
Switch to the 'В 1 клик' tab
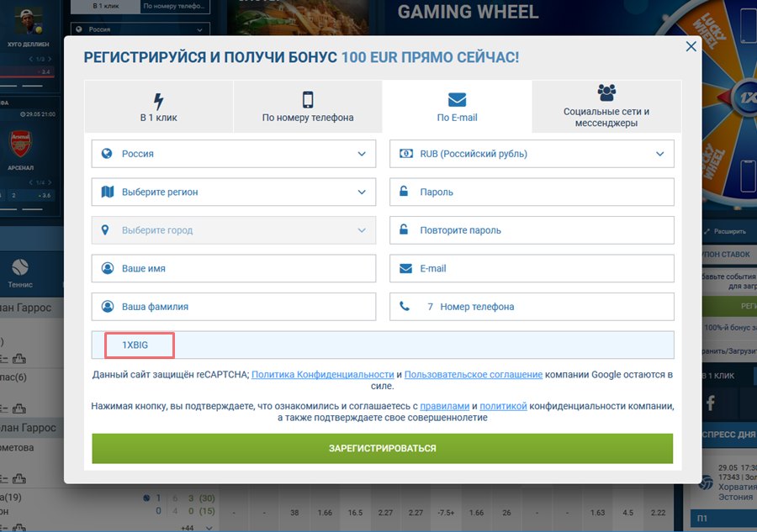click(x=158, y=107)
